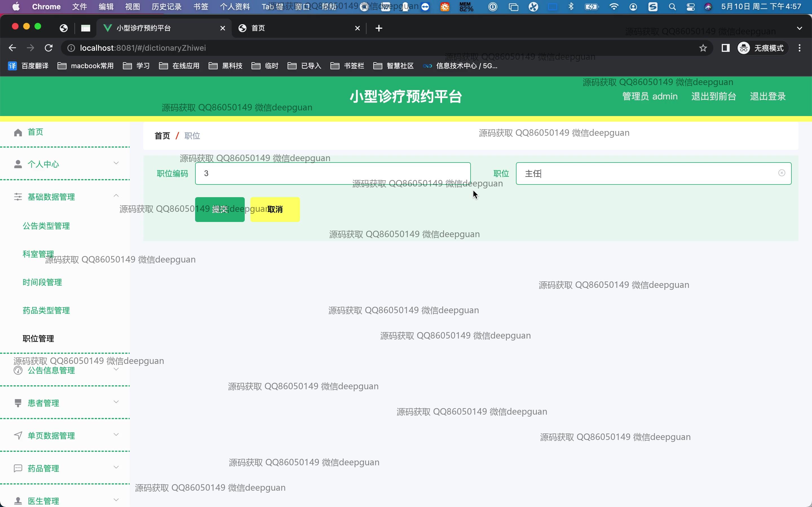The image size is (812, 507).
Task: Expand 药品管理 sidebar menu
Action: point(116,468)
